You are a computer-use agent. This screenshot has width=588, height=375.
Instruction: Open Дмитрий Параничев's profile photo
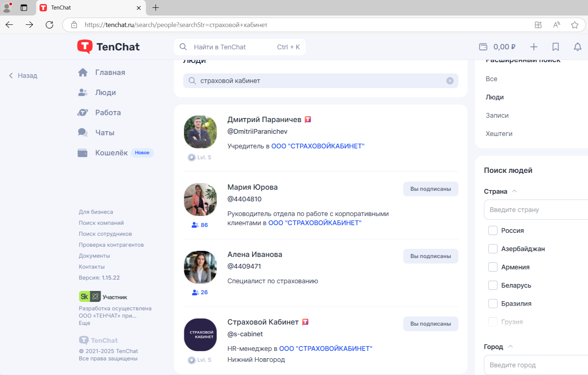(x=200, y=132)
